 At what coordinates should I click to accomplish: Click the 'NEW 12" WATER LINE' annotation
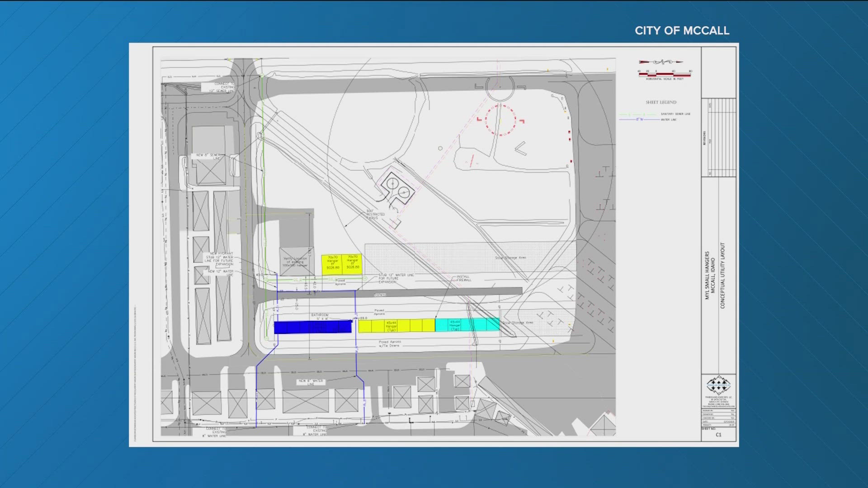pos(221,273)
